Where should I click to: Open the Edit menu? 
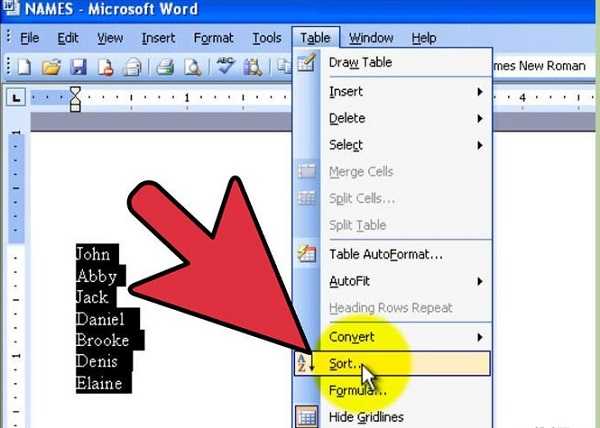(x=68, y=38)
